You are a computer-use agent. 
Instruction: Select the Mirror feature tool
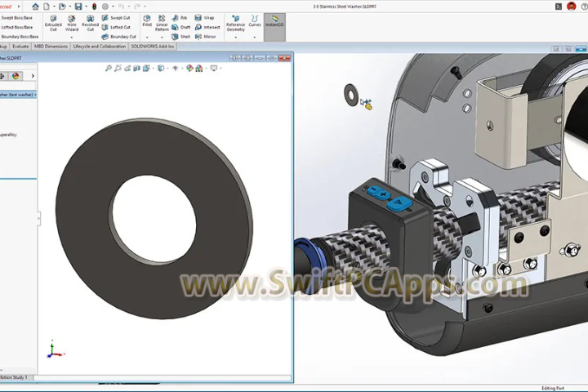click(205, 37)
